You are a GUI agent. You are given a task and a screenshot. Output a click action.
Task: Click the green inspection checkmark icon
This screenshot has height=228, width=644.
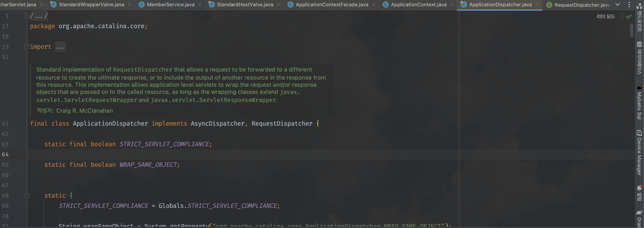629,17
